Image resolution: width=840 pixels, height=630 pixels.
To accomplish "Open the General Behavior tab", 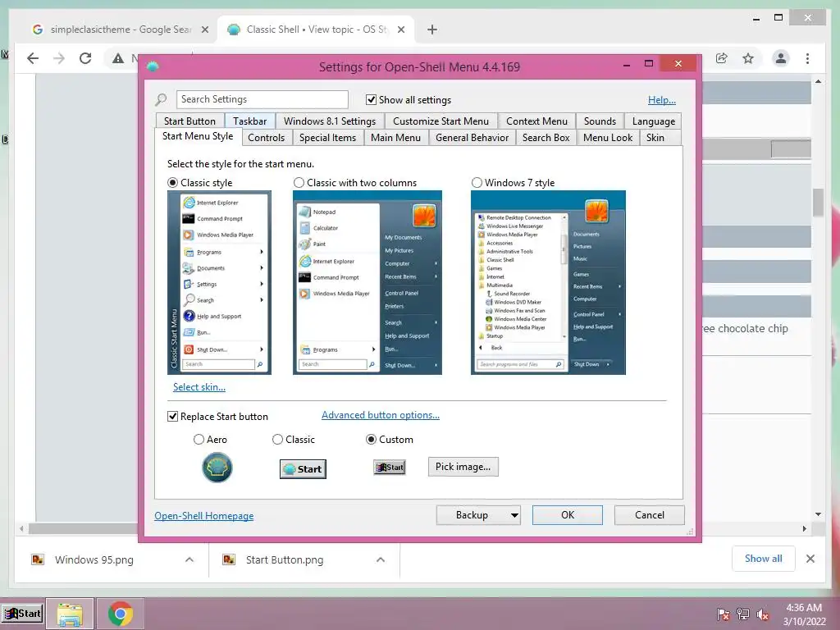I will coord(472,138).
